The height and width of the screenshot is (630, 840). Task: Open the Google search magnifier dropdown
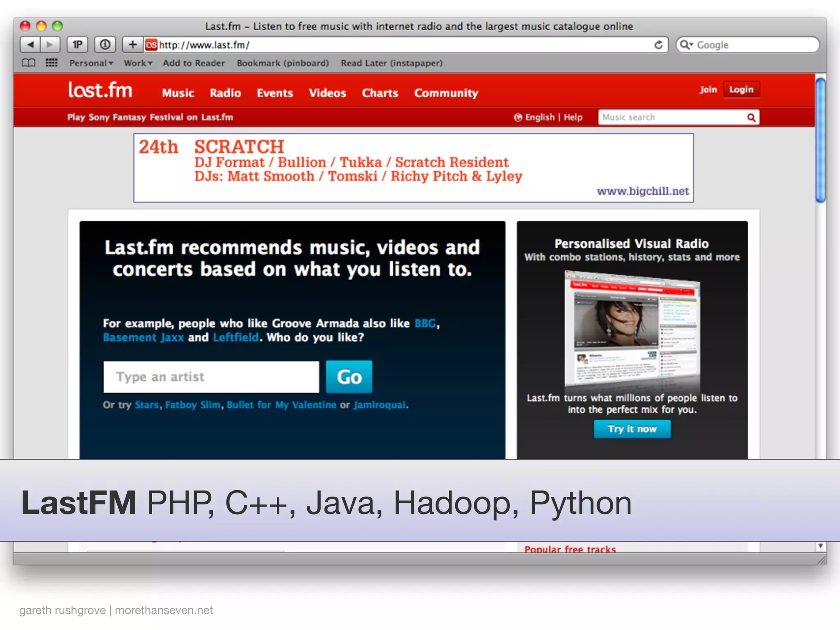pos(686,45)
